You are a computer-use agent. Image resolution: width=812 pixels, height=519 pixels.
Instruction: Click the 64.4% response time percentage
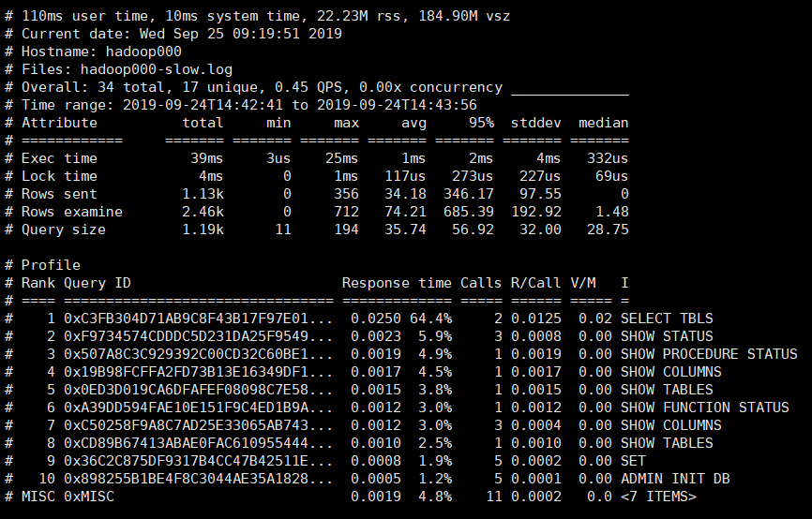tap(430, 319)
